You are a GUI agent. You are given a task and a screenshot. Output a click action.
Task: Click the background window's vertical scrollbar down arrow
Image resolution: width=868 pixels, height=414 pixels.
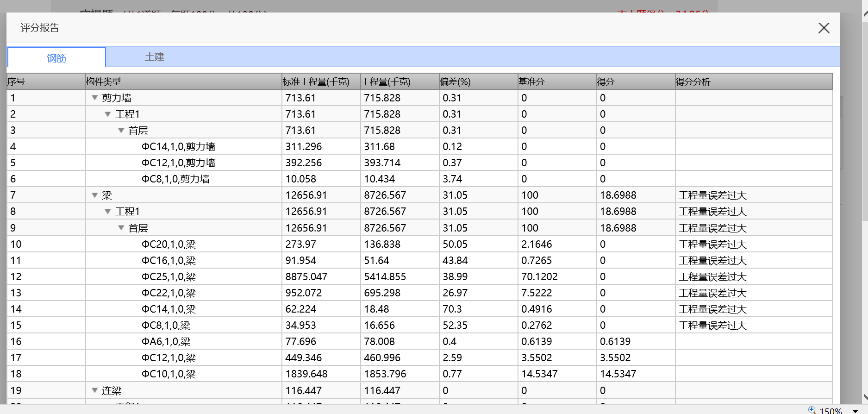(x=865, y=397)
